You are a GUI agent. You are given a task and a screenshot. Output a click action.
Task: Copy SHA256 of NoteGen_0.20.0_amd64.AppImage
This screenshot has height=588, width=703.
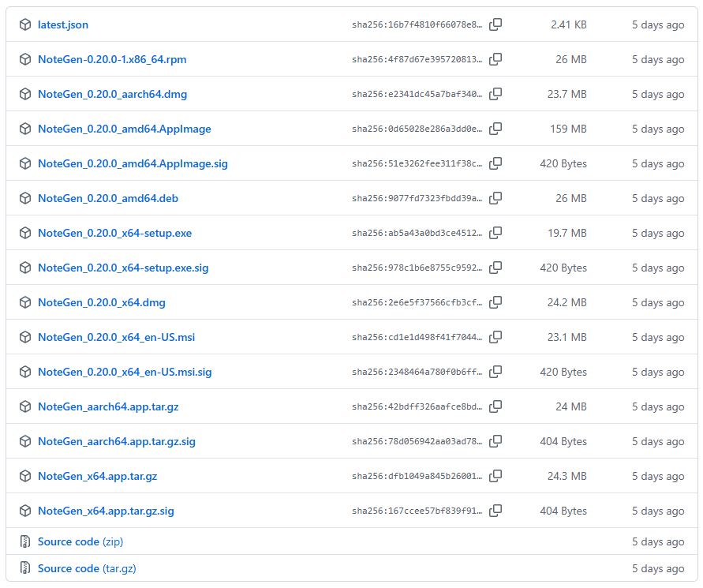point(495,129)
